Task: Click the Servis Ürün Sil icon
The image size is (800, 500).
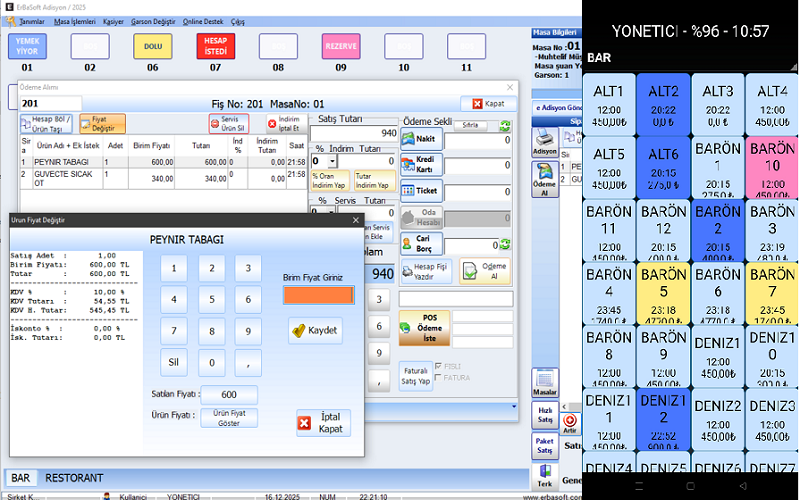Action: click(228, 124)
